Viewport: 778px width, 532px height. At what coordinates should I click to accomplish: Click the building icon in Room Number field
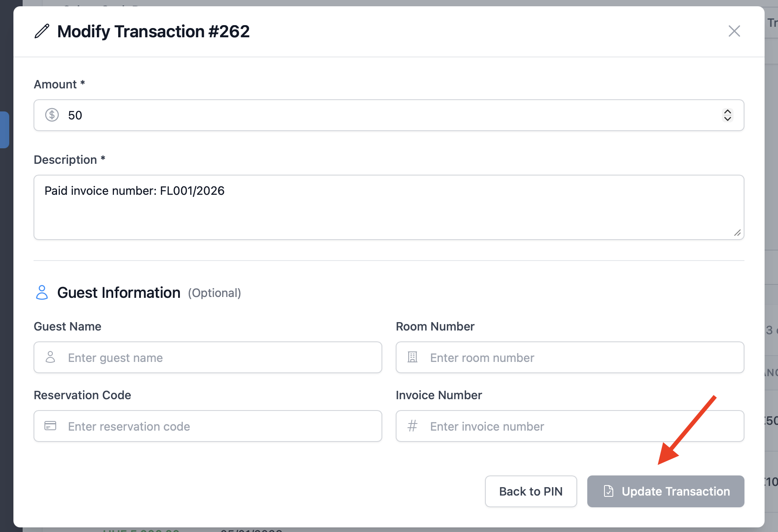[x=412, y=357]
